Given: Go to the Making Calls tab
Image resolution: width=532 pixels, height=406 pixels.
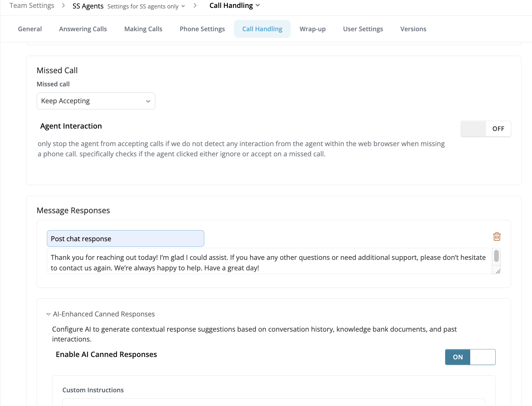Looking at the screenshot, I should 143,29.
